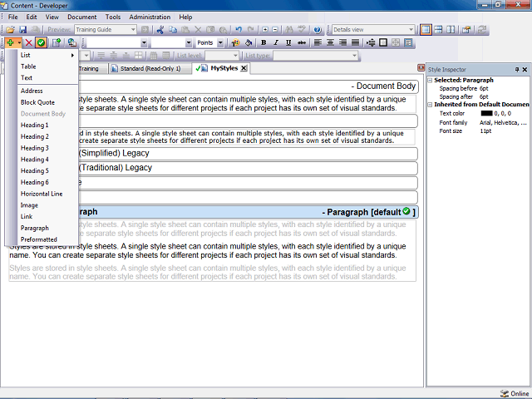The height and width of the screenshot is (399, 532).
Task: Close the Style Inspector panel
Action: 525,70
